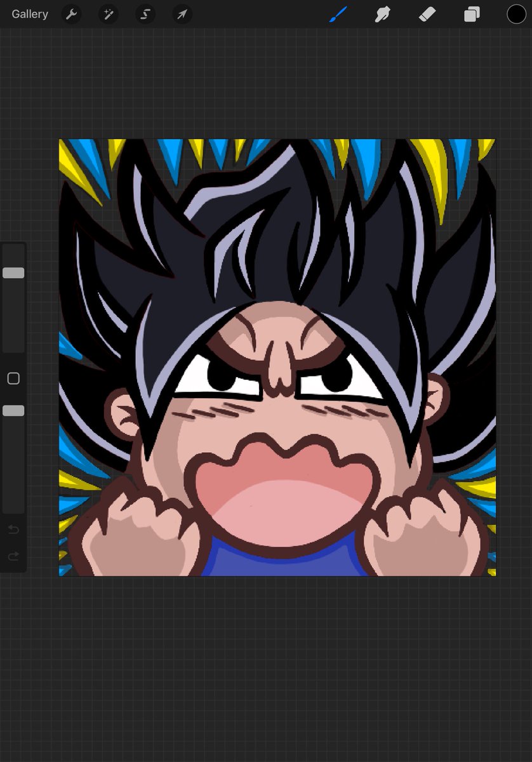Select the Brush tool
Viewport: 532px width, 762px height.
338,14
